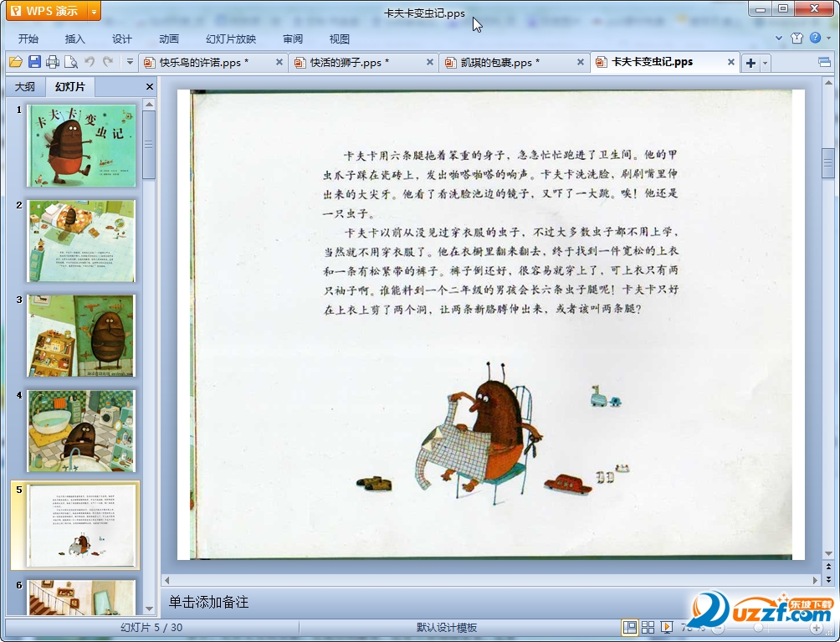Viewport: 840px width, 642px height.
Task: Undo the last action
Action: click(90, 62)
